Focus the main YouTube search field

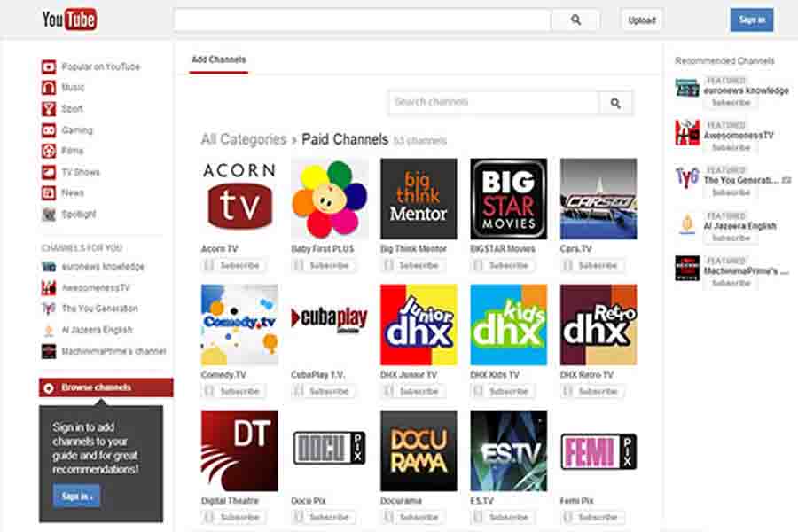tap(363, 20)
